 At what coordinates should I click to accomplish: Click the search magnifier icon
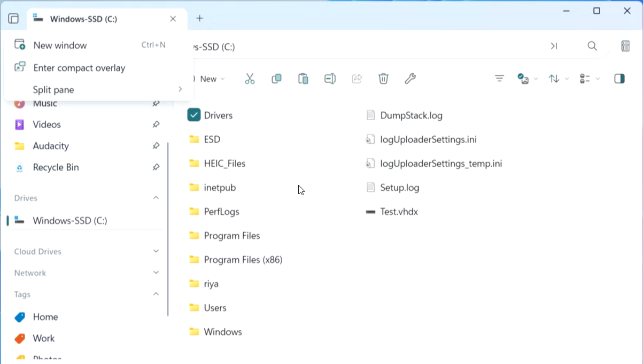pyautogui.click(x=592, y=47)
